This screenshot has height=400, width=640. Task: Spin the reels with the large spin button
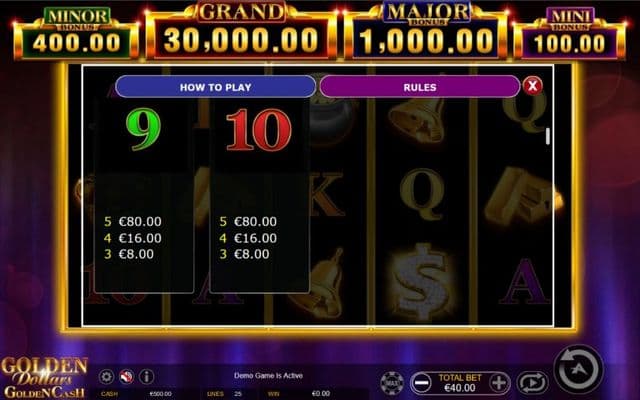[x=578, y=370]
